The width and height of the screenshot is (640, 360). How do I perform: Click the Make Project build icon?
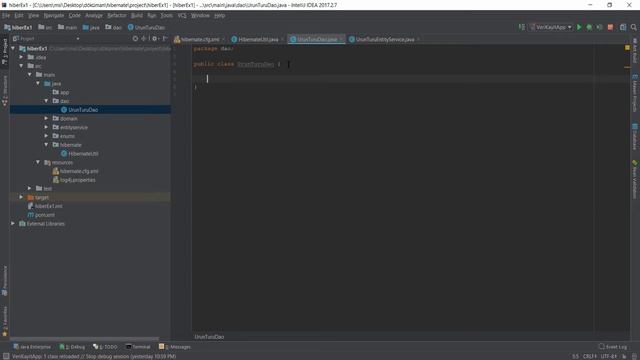pos(522,27)
